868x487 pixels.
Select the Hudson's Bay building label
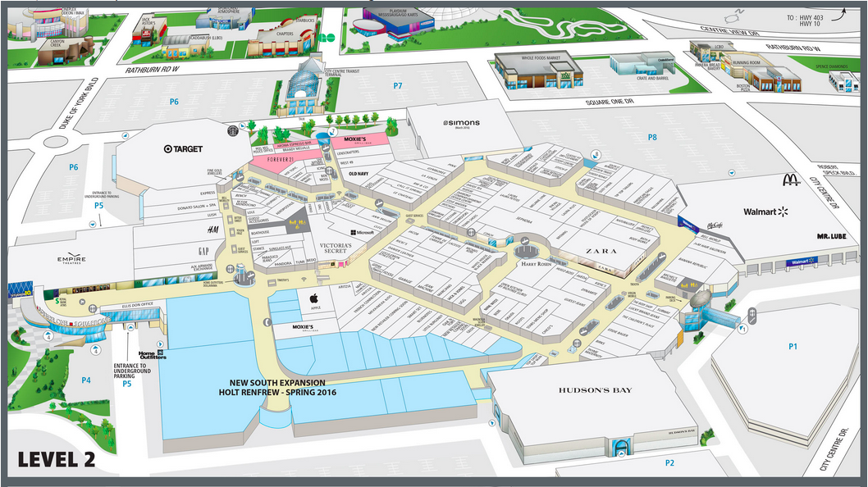point(595,389)
